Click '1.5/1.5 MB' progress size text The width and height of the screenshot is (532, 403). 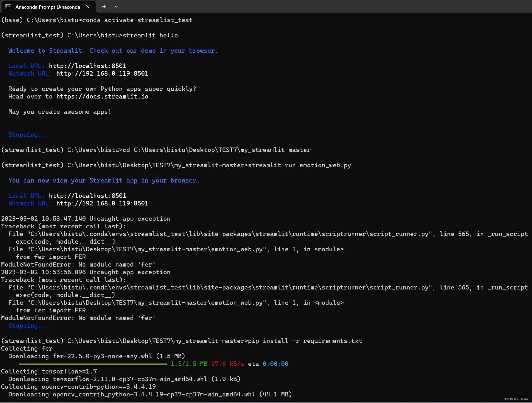pyautogui.click(x=189, y=364)
